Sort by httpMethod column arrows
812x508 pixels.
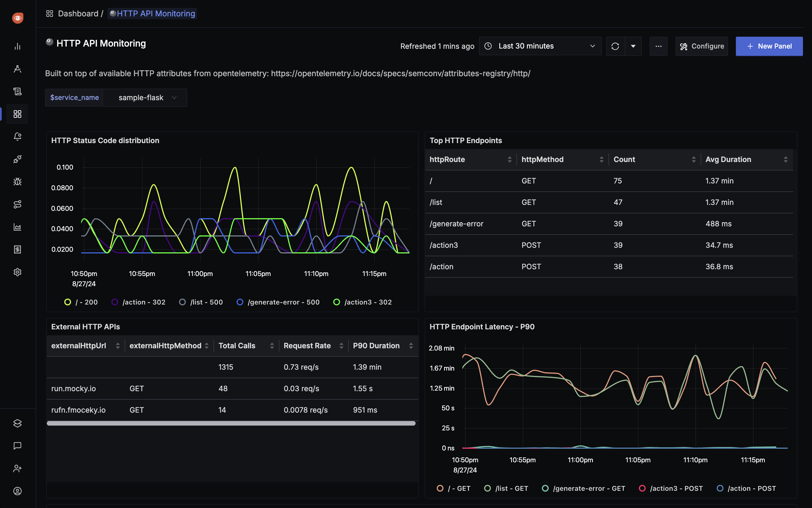pyautogui.click(x=601, y=159)
